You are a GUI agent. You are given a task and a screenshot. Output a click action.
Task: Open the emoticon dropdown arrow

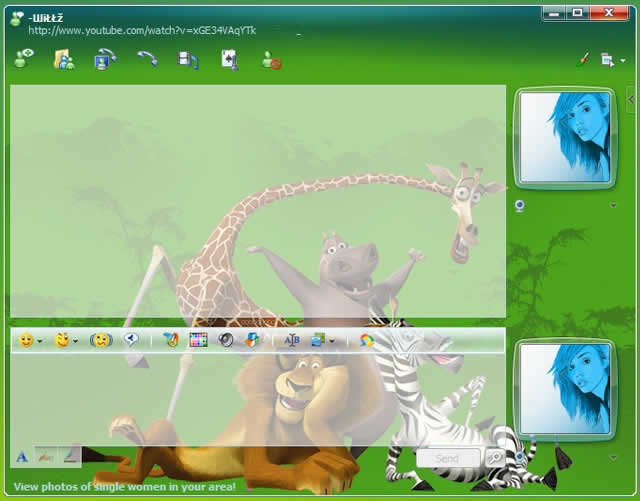(40, 341)
